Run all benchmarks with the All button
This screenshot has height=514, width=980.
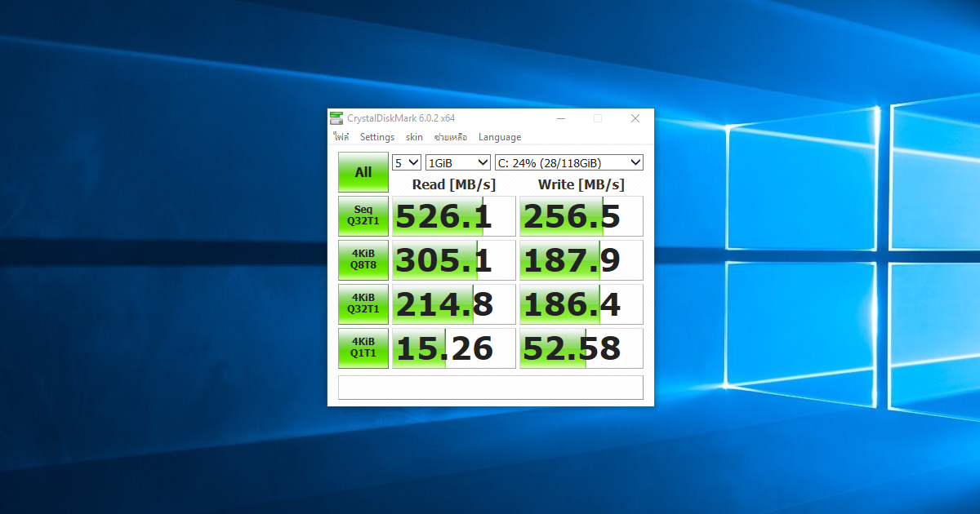point(363,172)
